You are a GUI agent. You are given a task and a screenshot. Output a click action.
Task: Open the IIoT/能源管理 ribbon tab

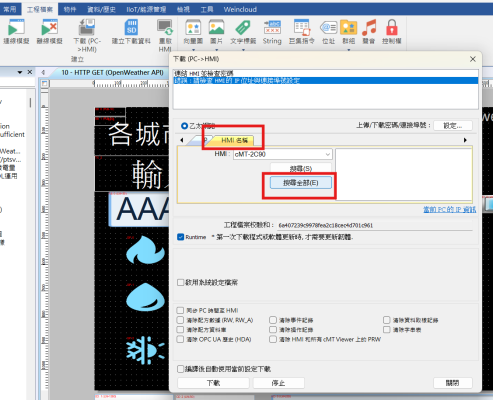146,9
